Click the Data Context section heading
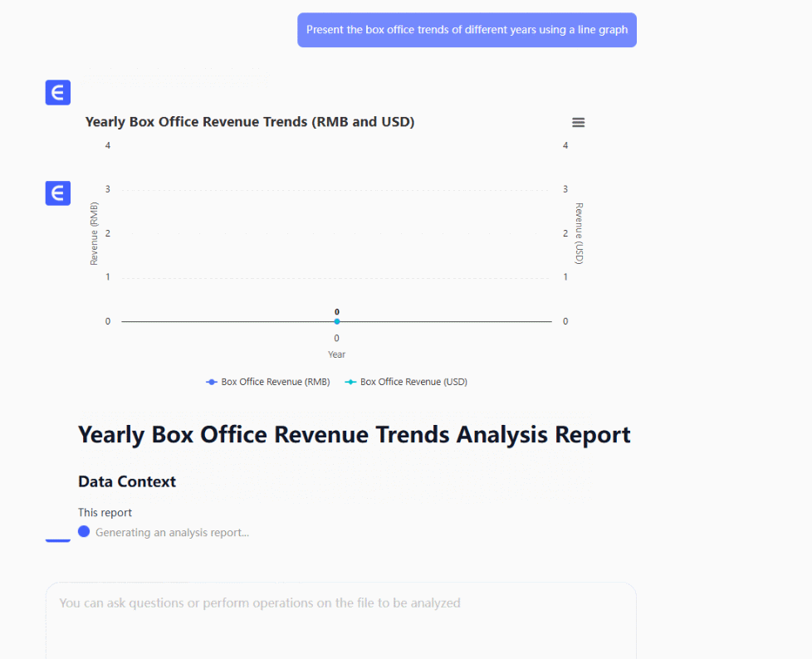This screenshot has height=659, width=812. [x=127, y=481]
